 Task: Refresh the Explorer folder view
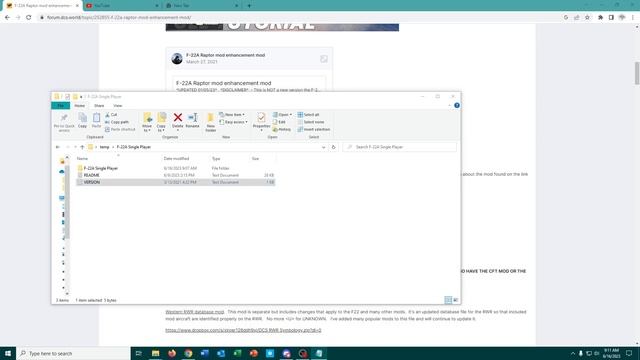point(333,147)
